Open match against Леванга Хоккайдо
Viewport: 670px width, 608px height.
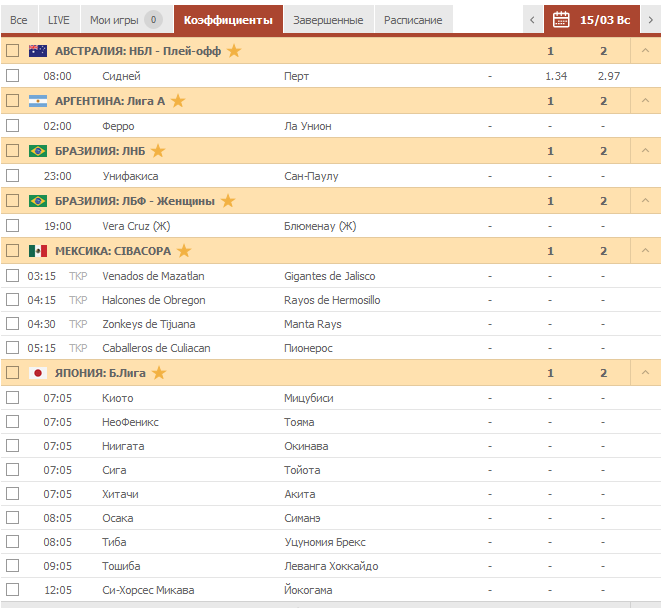point(331,566)
